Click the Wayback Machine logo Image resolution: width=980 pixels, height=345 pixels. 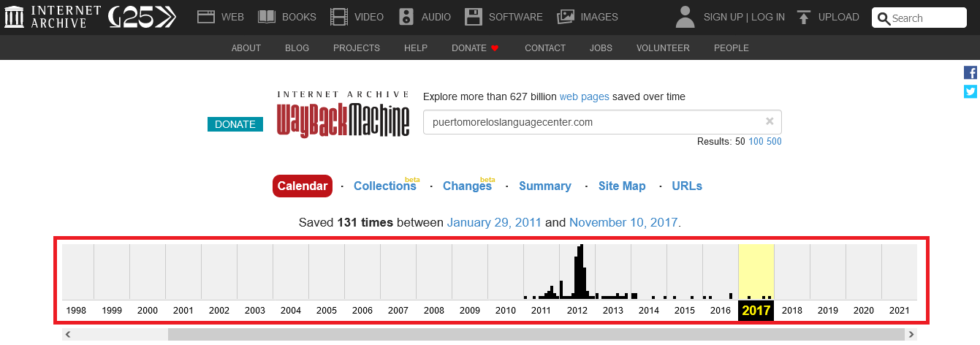pyautogui.click(x=343, y=114)
